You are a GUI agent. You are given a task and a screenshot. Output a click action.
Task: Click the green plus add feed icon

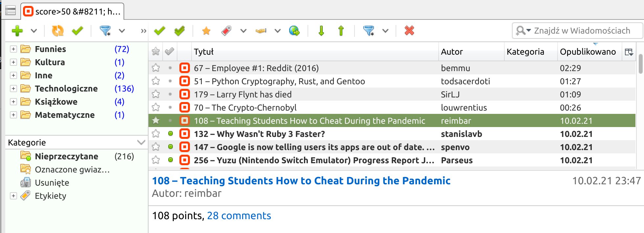[17, 31]
